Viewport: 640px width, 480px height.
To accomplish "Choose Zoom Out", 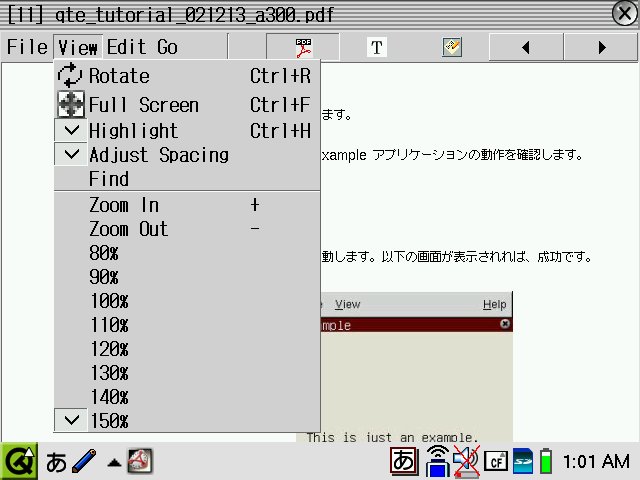I will pos(187,229).
